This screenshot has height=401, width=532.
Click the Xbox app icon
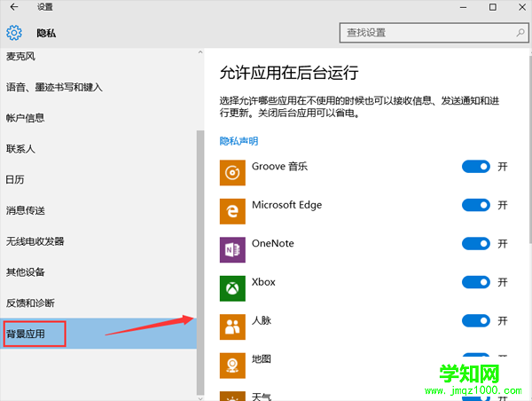pyautogui.click(x=232, y=288)
